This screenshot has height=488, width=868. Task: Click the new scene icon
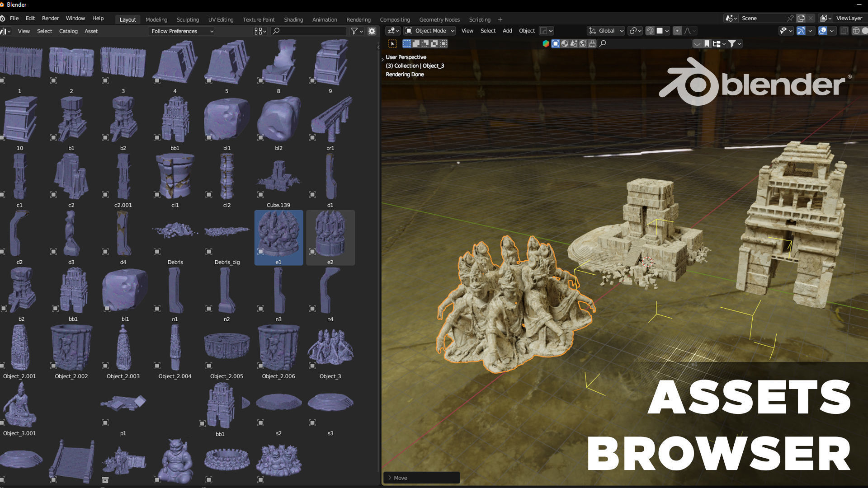coord(801,18)
